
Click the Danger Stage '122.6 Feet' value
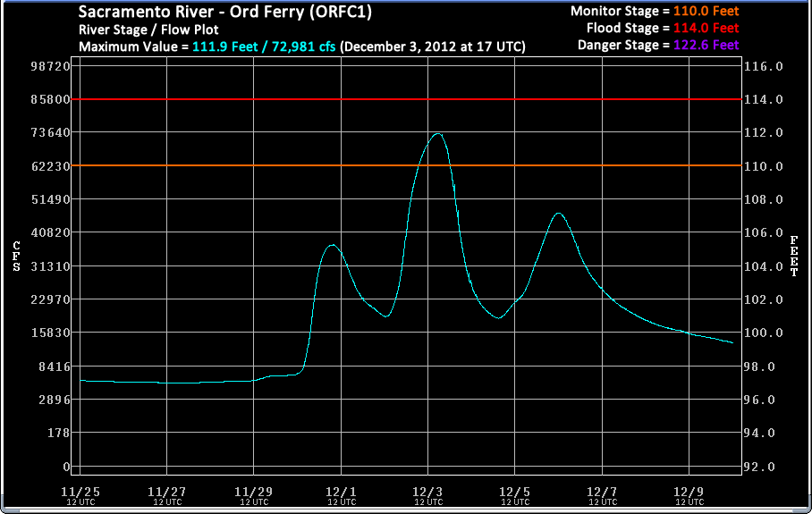point(706,45)
